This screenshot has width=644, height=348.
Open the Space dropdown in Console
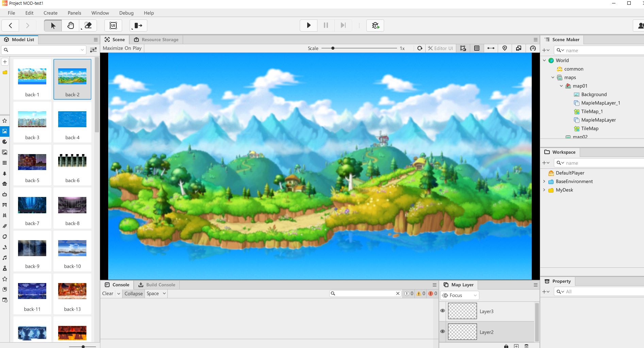pyautogui.click(x=156, y=294)
